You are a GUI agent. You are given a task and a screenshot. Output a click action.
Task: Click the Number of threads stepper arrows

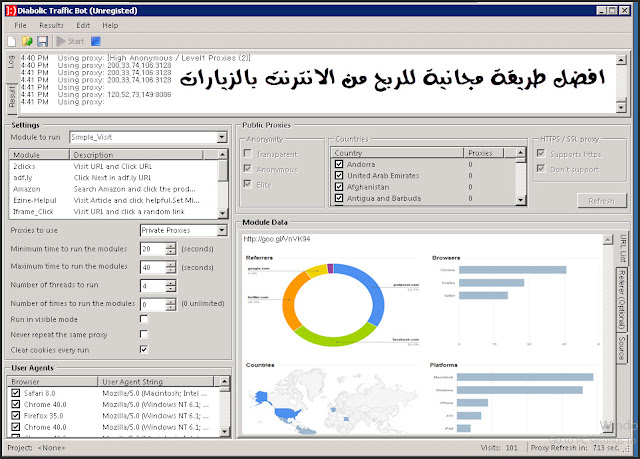[171, 286]
